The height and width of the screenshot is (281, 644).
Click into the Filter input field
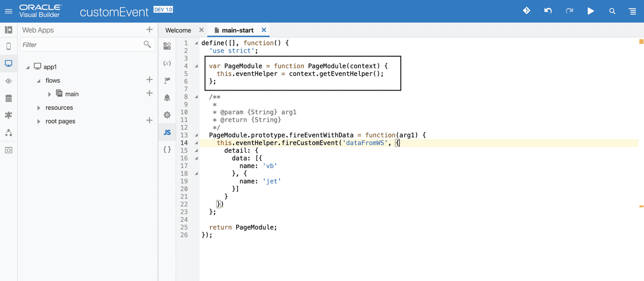88,45
